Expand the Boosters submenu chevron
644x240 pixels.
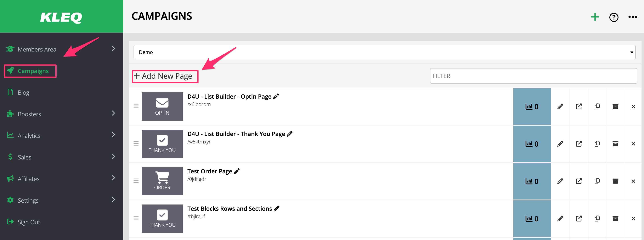coord(113,113)
